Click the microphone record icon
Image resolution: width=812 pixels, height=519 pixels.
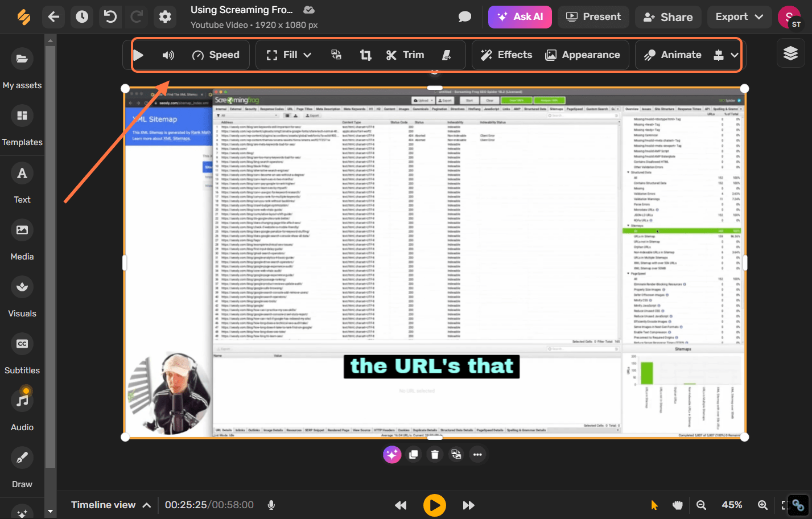[271, 505]
